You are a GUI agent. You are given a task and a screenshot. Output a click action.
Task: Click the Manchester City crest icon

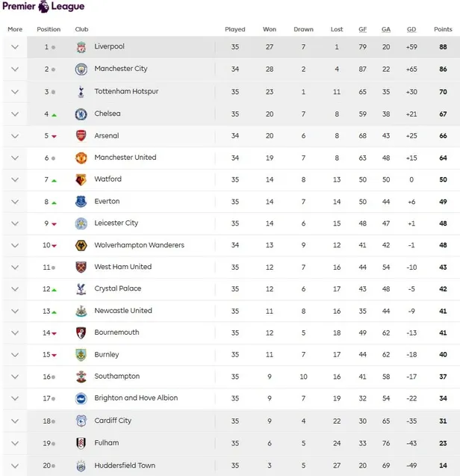[81, 69]
